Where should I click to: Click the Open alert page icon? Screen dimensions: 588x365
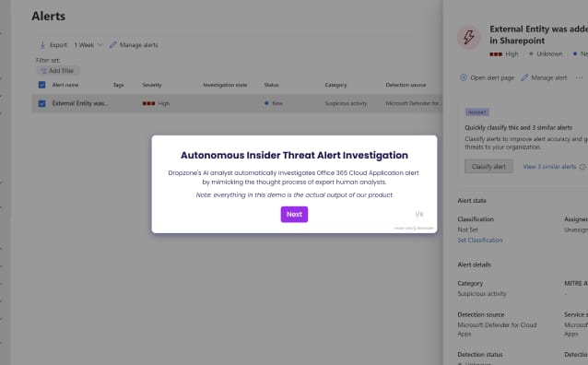tap(464, 77)
